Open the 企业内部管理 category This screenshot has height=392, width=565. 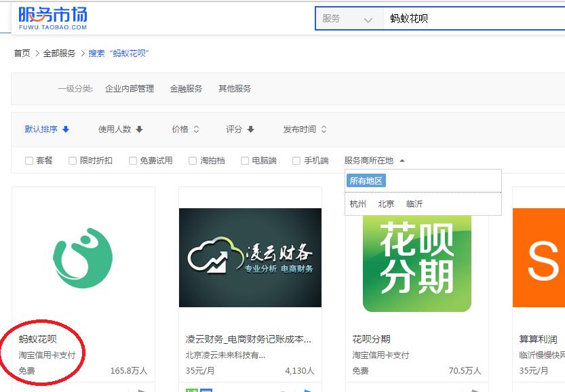pyautogui.click(x=130, y=88)
